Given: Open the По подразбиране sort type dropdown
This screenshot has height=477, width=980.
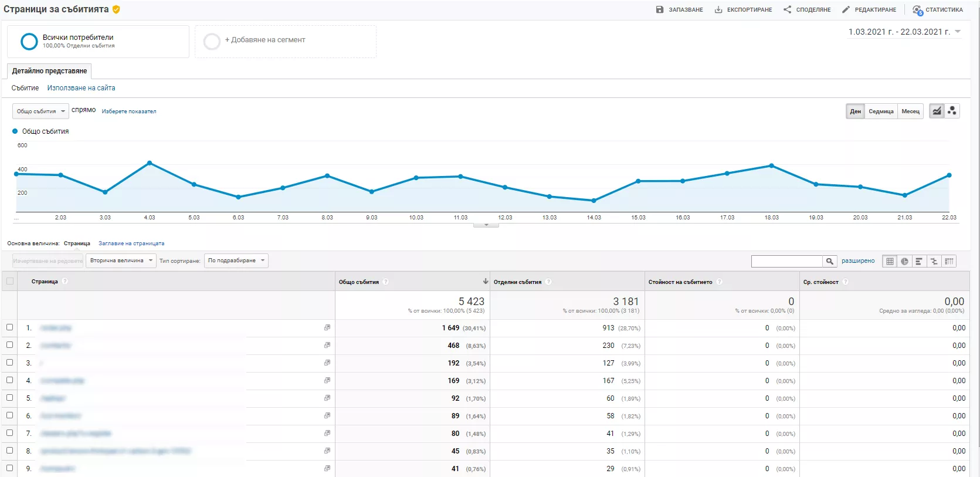Looking at the screenshot, I should [x=236, y=261].
